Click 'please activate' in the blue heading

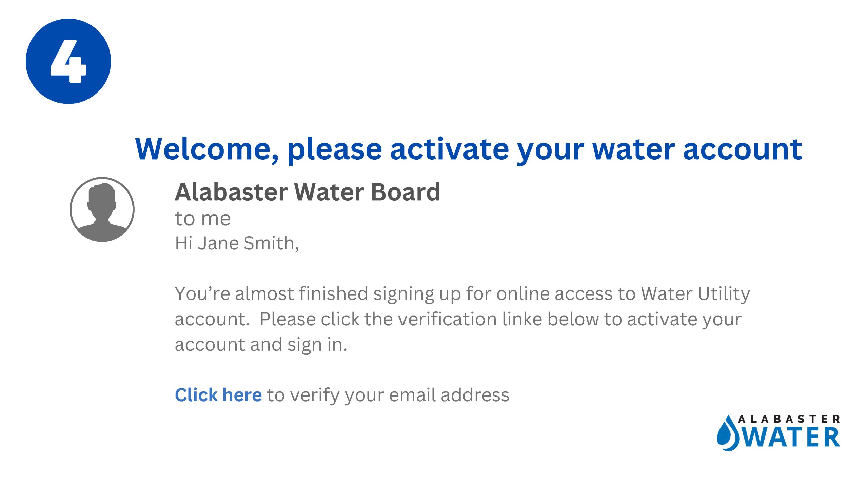(398, 149)
